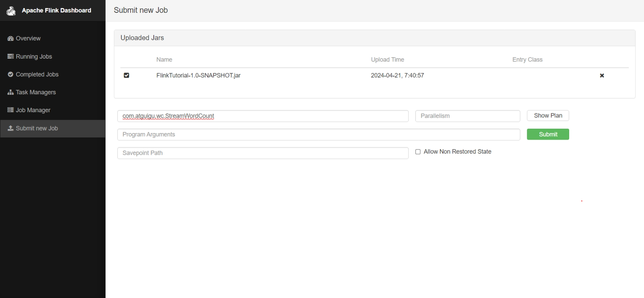Delete the FlinkTutorial jar with X icon
This screenshot has height=298, width=644.
[602, 76]
